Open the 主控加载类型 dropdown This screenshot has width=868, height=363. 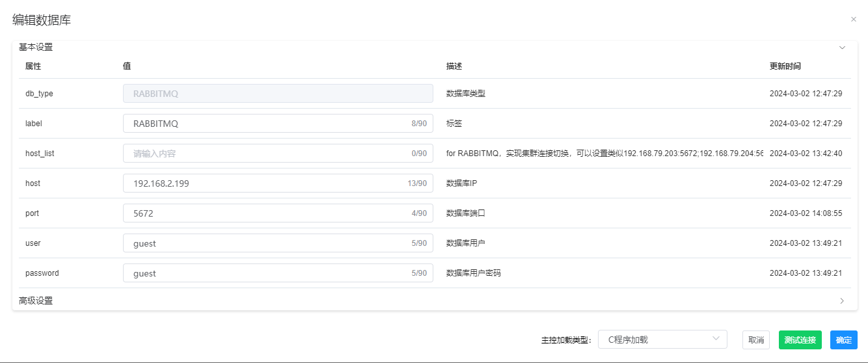(662, 340)
